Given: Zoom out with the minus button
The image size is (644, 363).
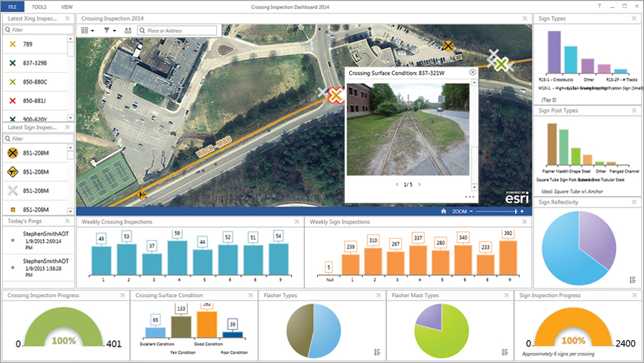Looking at the screenshot, I should click(x=471, y=211).
